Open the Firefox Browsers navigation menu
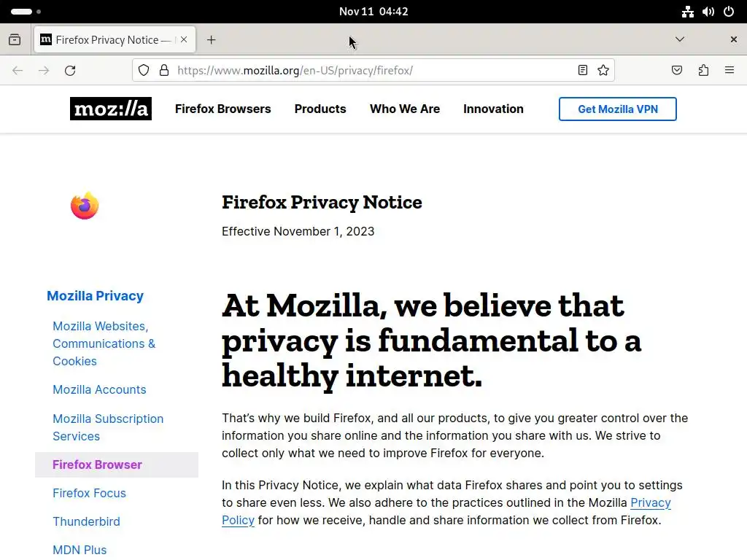The width and height of the screenshot is (747, 560). 222,109
